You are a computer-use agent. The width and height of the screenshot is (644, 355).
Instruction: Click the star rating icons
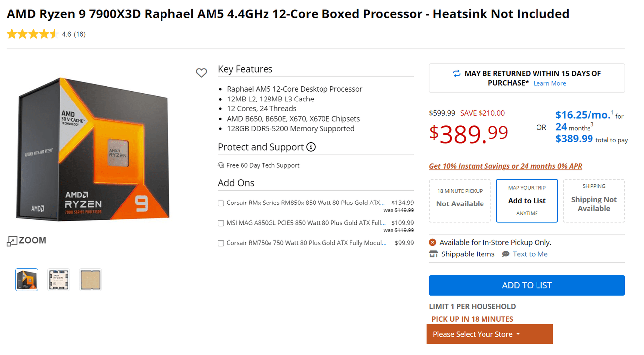click(x=32, y=34)
